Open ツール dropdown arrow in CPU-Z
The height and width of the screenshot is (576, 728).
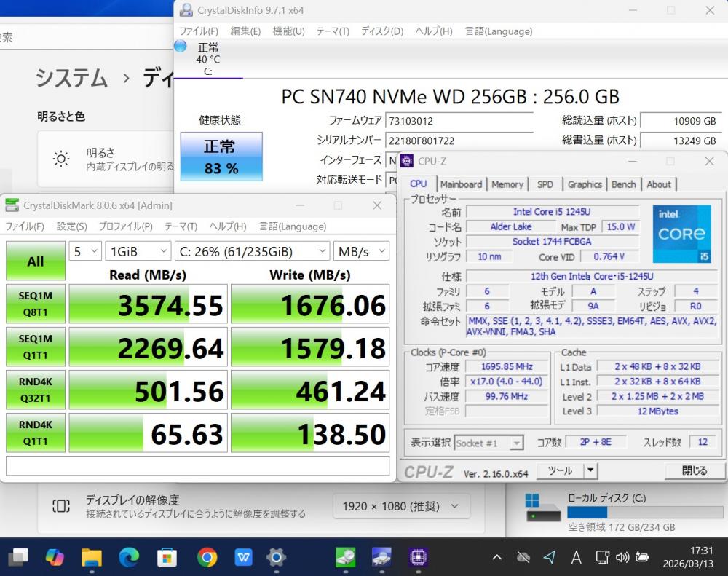(590, 471)
